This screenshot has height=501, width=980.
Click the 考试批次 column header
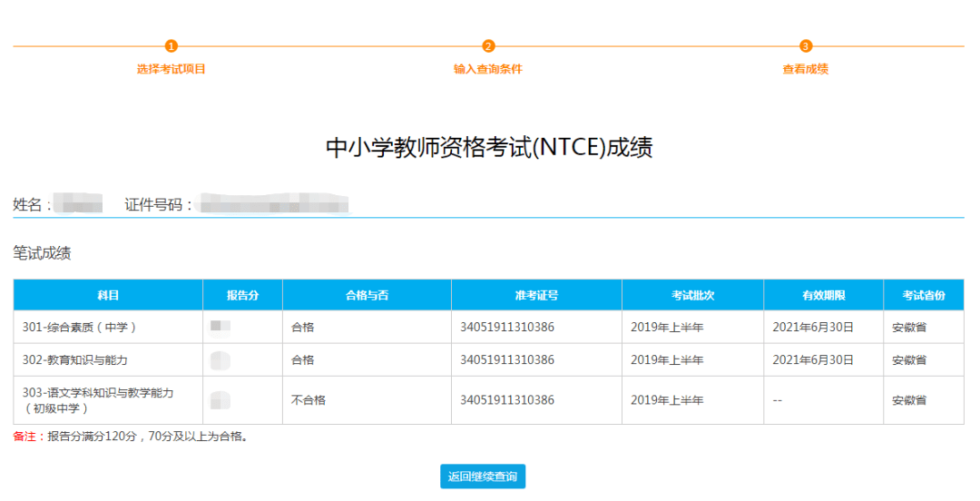[x=692, y=296]
